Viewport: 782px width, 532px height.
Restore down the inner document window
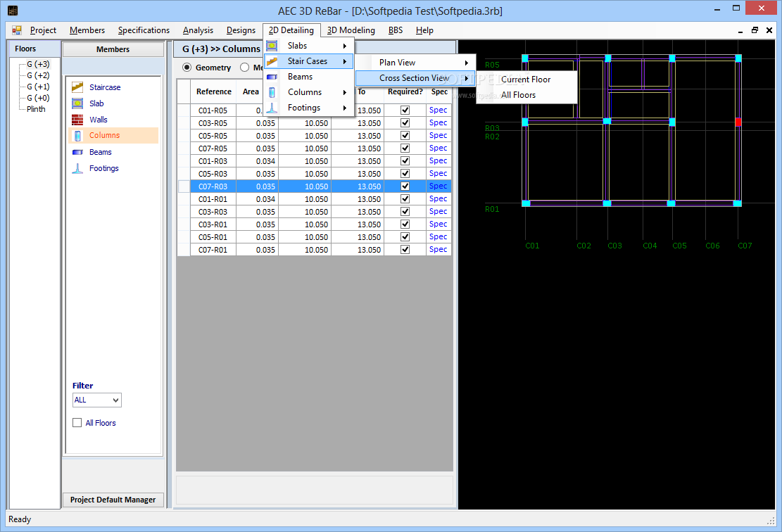755,30
